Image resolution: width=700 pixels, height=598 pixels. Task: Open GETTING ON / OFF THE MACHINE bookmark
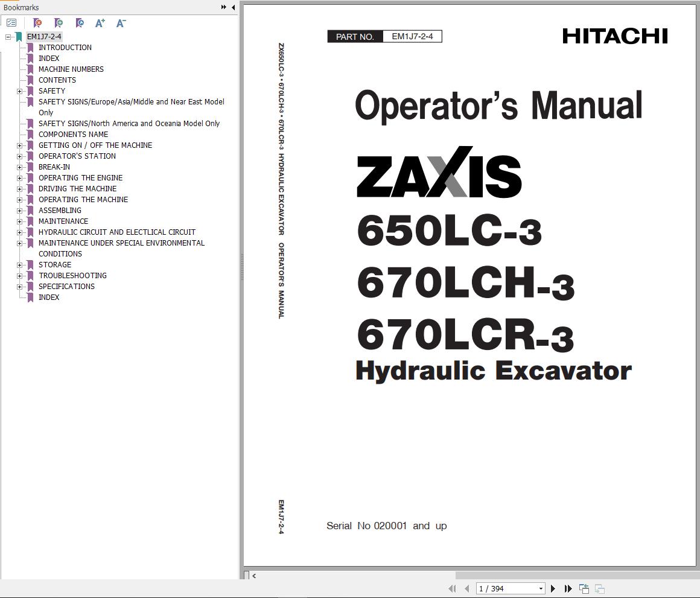[x=95, y=145]
